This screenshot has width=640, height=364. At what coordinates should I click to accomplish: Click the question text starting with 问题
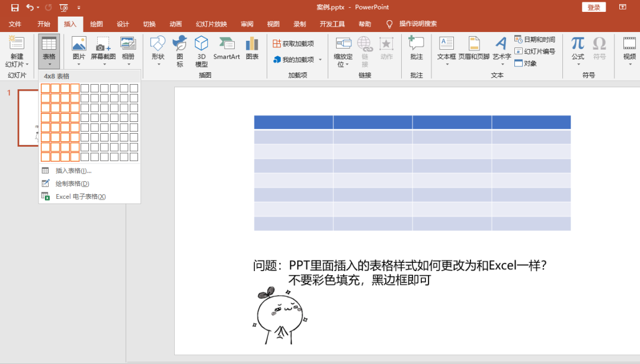pyautogui.click(x=399, y=273)
